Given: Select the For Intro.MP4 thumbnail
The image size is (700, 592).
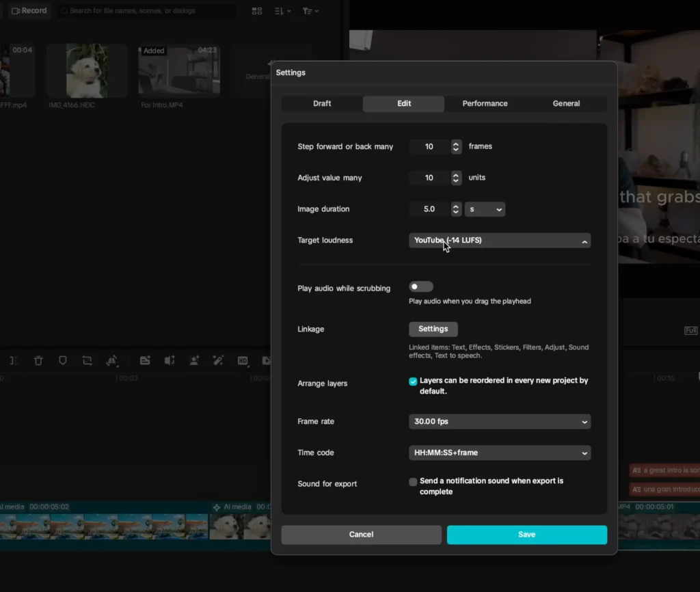Looking at the screenshot, I should click(x=179, y=70).
